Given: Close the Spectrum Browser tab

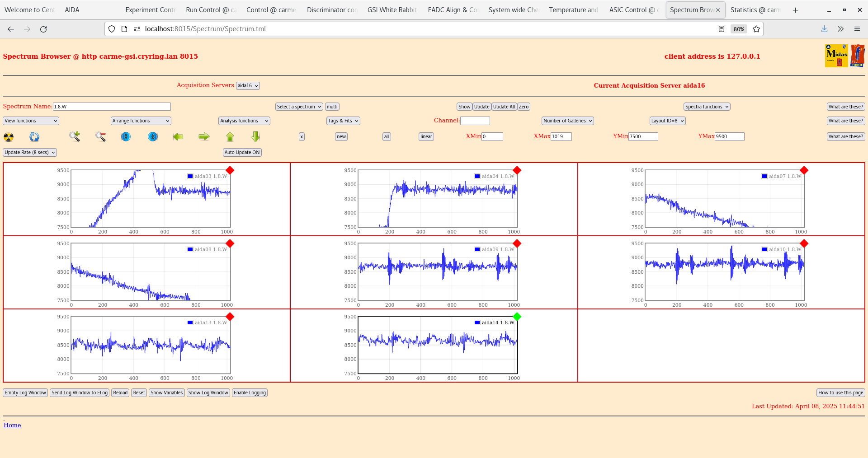Looking at the screenshot, I should (718, 10).
